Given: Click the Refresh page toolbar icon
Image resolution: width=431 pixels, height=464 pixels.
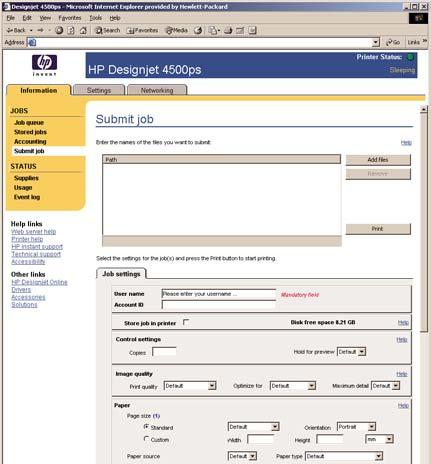Looking at the screenshot, I should 71,31.
